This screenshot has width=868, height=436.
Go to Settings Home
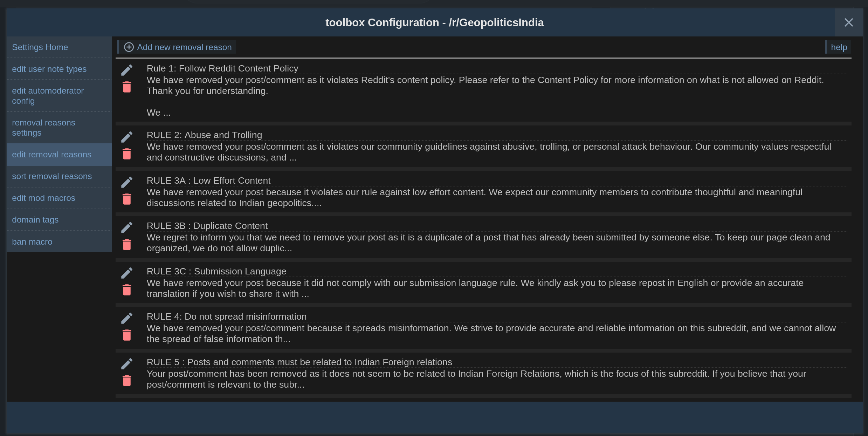[40, 47]
